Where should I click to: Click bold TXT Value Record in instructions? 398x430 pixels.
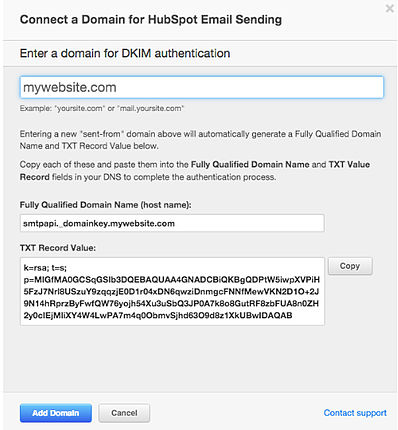(x=195, y=171)
